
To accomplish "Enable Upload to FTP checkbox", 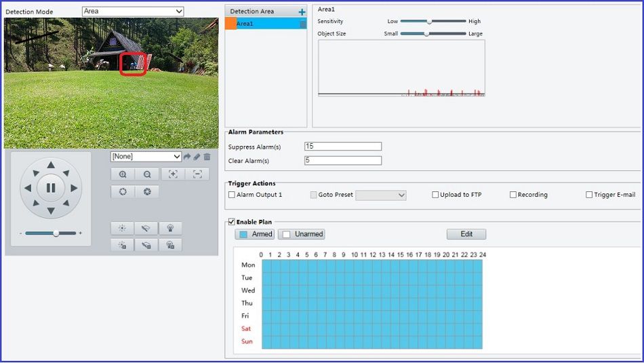I will 435,195.
